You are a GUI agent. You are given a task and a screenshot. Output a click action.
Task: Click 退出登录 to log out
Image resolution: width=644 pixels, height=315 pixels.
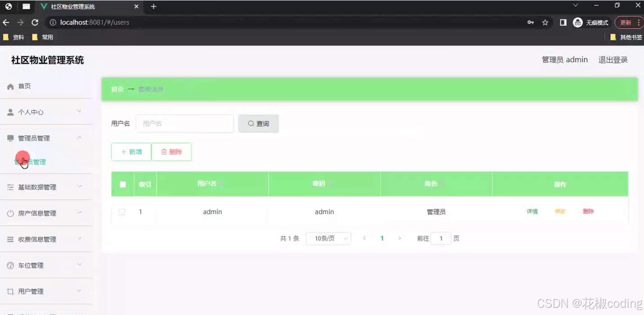[x=613, y=60]
